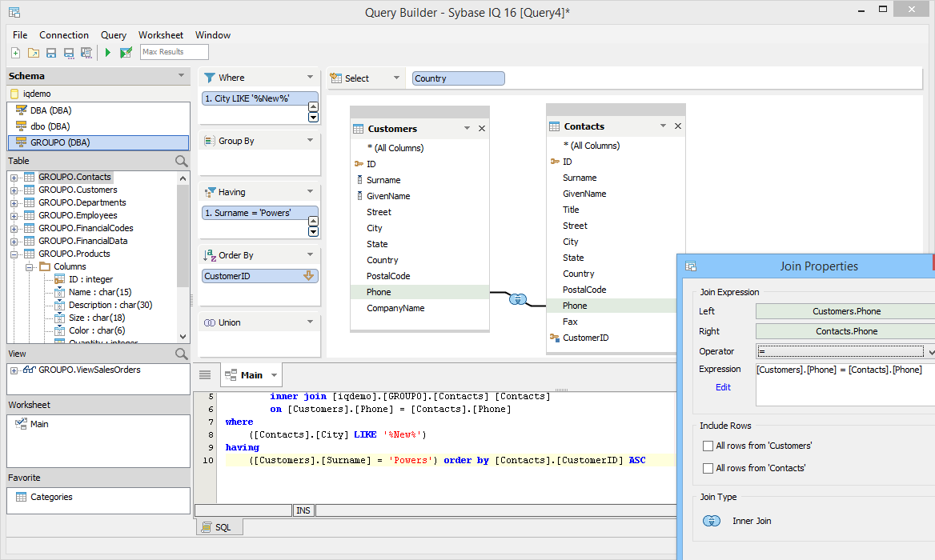Click the Having panel icon
This screenshot has width=935, height=560.
click(x=210, y=192)
